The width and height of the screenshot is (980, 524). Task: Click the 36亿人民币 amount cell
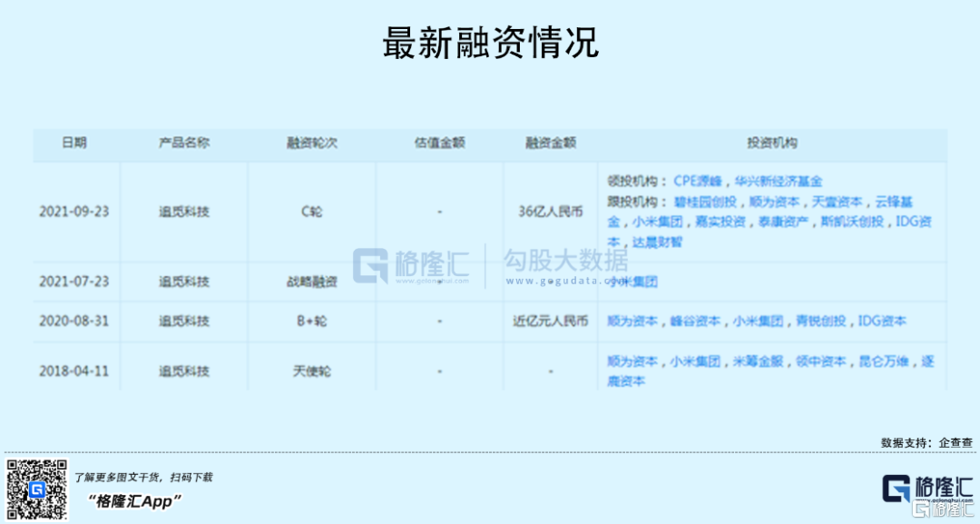point(550,212)
